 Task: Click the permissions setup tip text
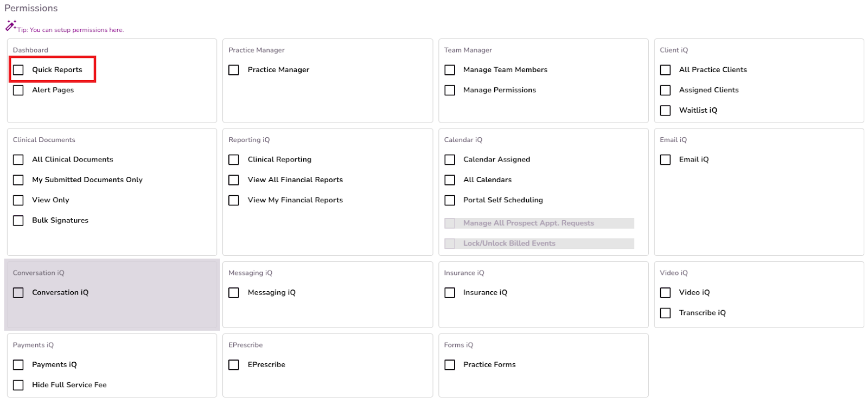coord(71,30)
